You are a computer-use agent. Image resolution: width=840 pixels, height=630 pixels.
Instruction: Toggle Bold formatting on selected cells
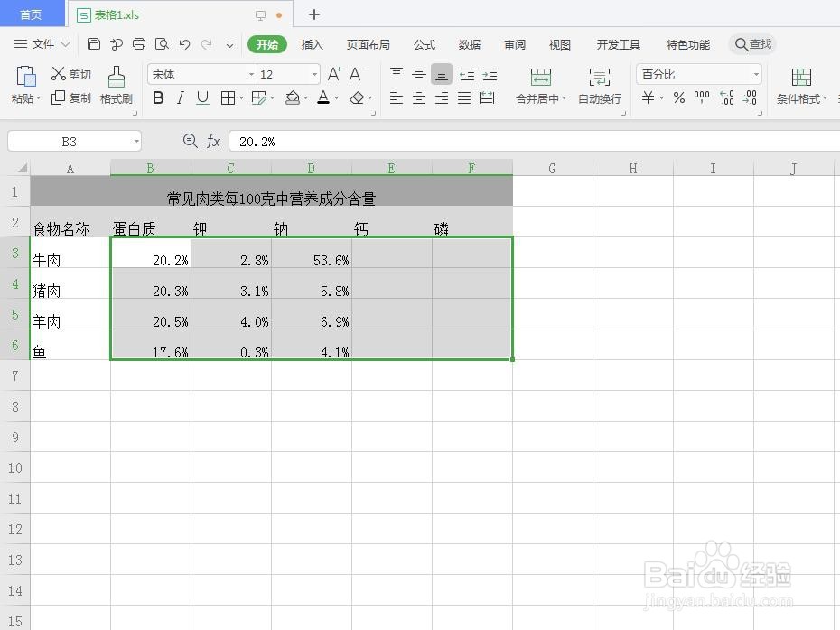[x=158, y=97]
